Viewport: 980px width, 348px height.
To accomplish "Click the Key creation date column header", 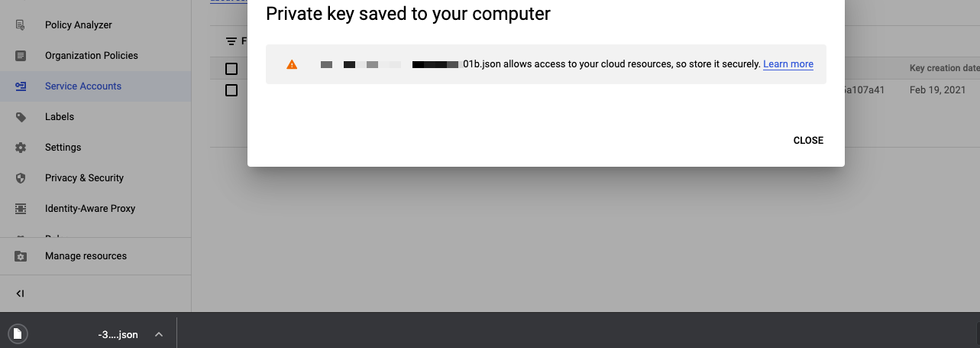I will (x=945, y=69).
